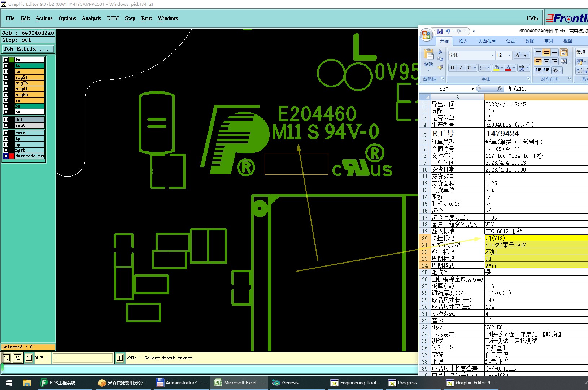Open the Analysis menu
This screenshot has height=390, width=588.
pyautogui.click(x=91, y=18)
